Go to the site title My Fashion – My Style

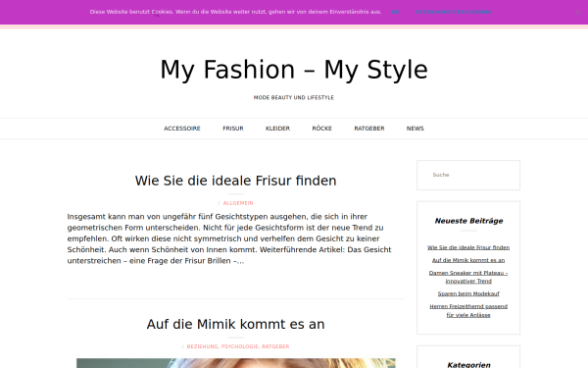point(294,70)
